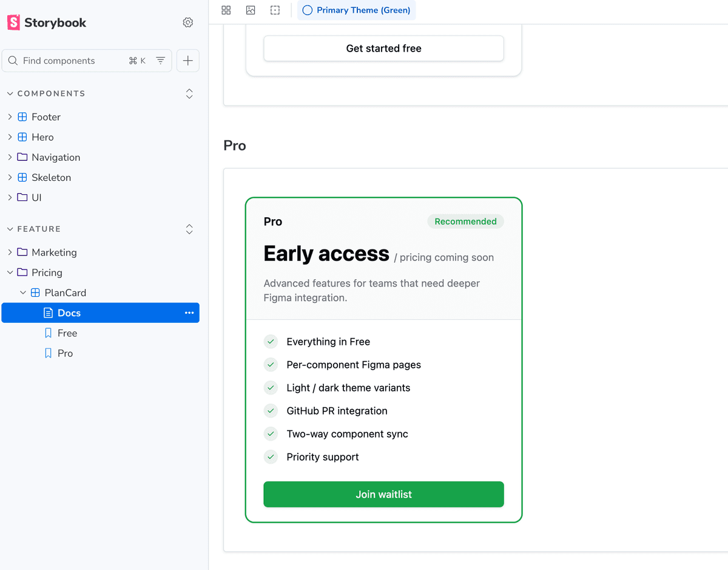Toggle the backgrounds image icon
This screenshot has width=728, height=570.
coord(251,10)
